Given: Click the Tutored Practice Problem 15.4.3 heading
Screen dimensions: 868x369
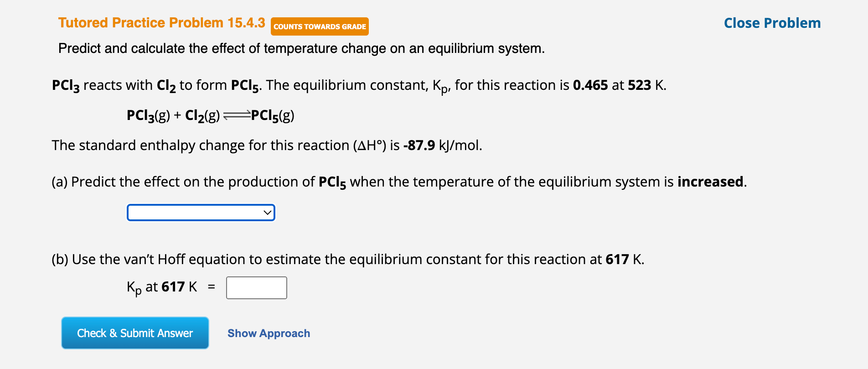Looking at the screenshot, I should (161, 22).
